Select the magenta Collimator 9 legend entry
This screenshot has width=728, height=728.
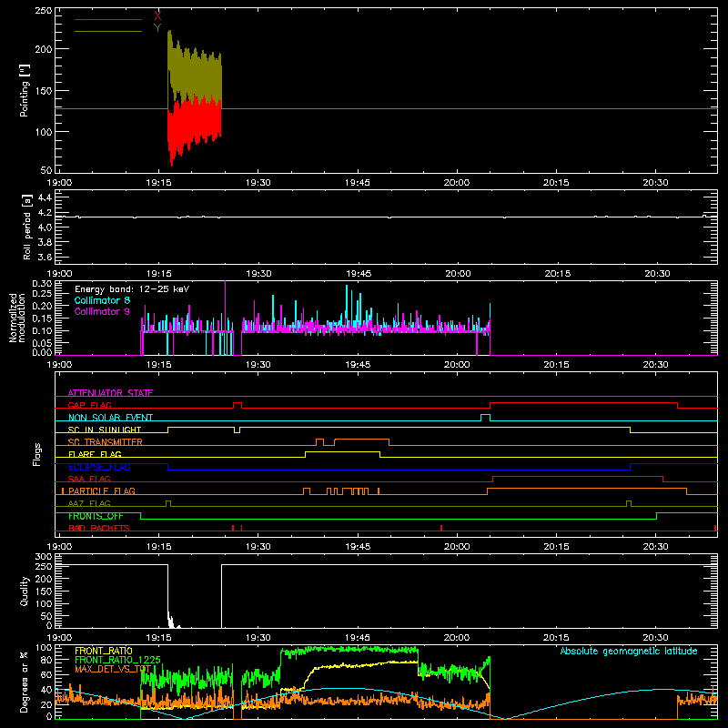pos(102,311)
